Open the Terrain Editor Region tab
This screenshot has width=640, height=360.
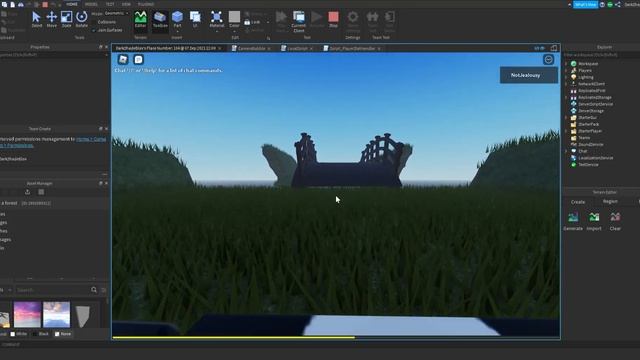pos(610,202)
